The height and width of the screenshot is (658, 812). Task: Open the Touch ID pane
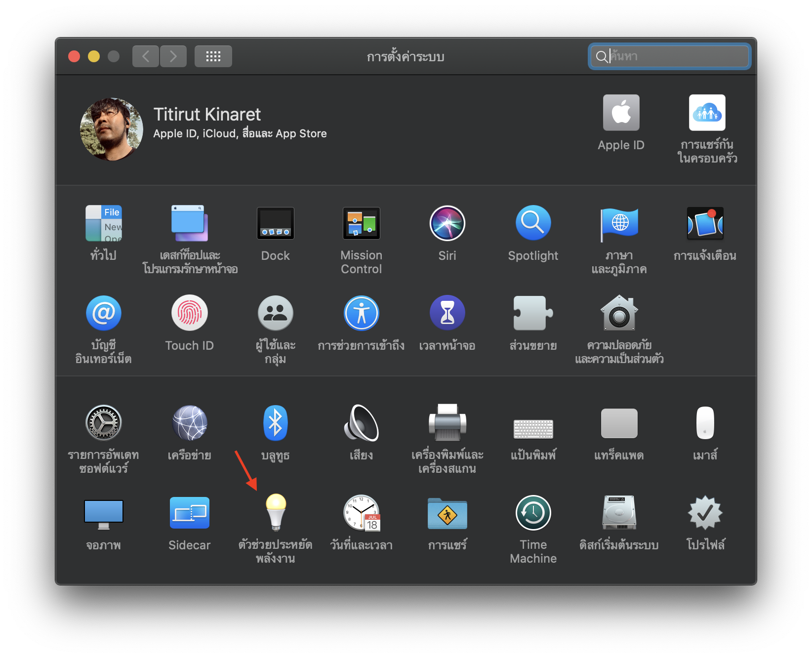pyautogui.click(x=190, y=313)
